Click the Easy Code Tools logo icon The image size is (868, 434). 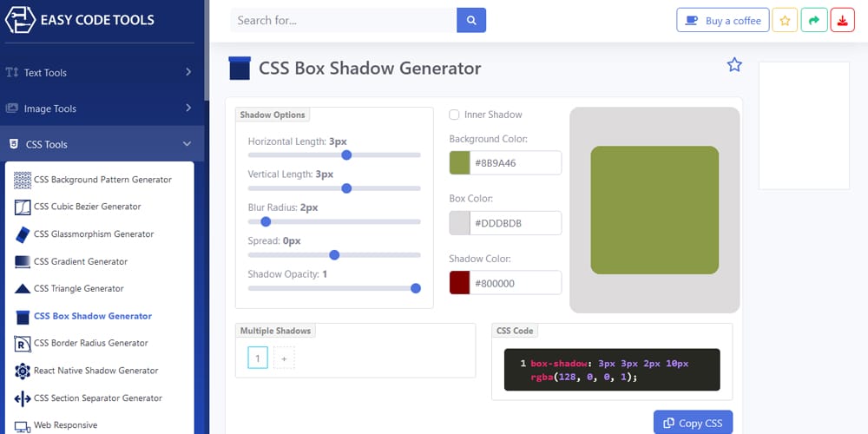click(20, 21)
